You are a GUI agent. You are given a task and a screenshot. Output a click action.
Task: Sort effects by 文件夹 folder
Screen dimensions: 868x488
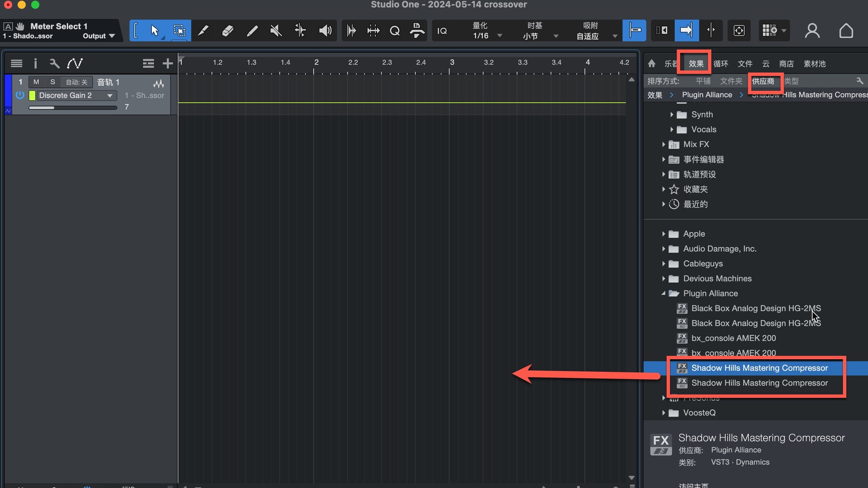[x=731, y=81]
